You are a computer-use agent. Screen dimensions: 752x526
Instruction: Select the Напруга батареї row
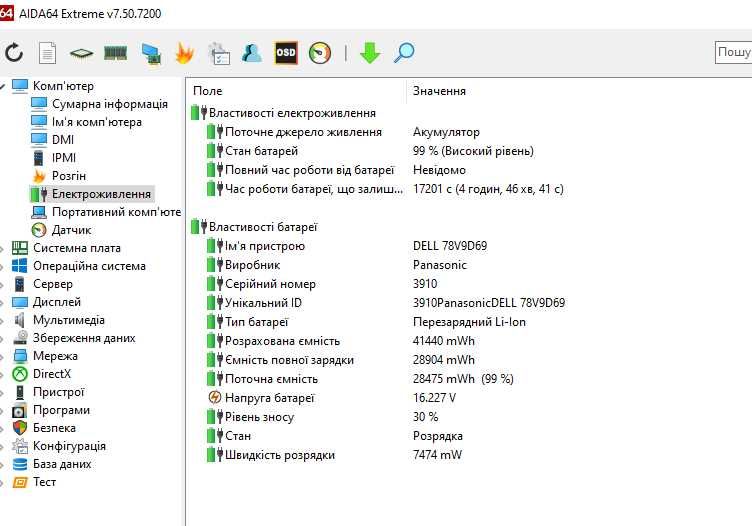coord(331,398)
